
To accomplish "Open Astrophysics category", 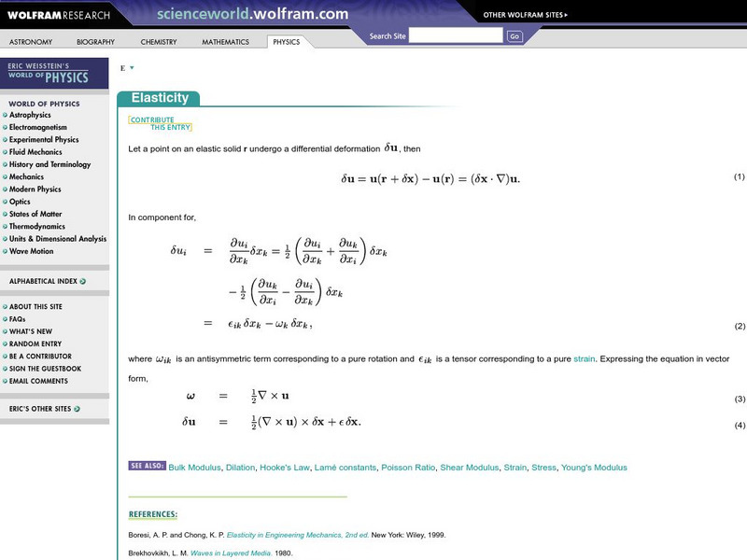I will (x=30, y=115).
